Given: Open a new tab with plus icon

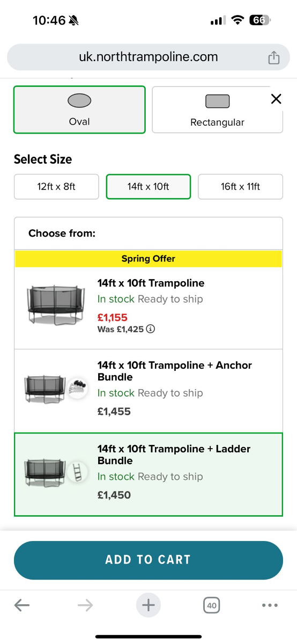Looking at the screenshot, I should coord(148,606).
